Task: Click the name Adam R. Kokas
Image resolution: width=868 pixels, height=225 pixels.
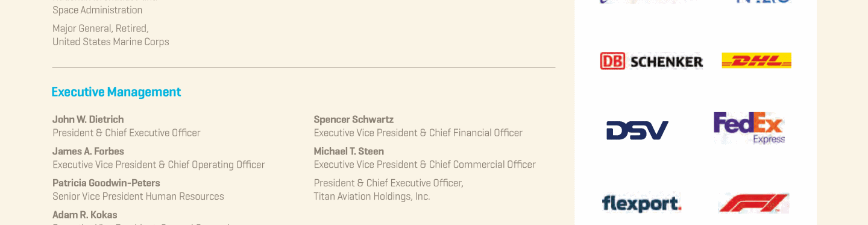Action: (85, 215)
